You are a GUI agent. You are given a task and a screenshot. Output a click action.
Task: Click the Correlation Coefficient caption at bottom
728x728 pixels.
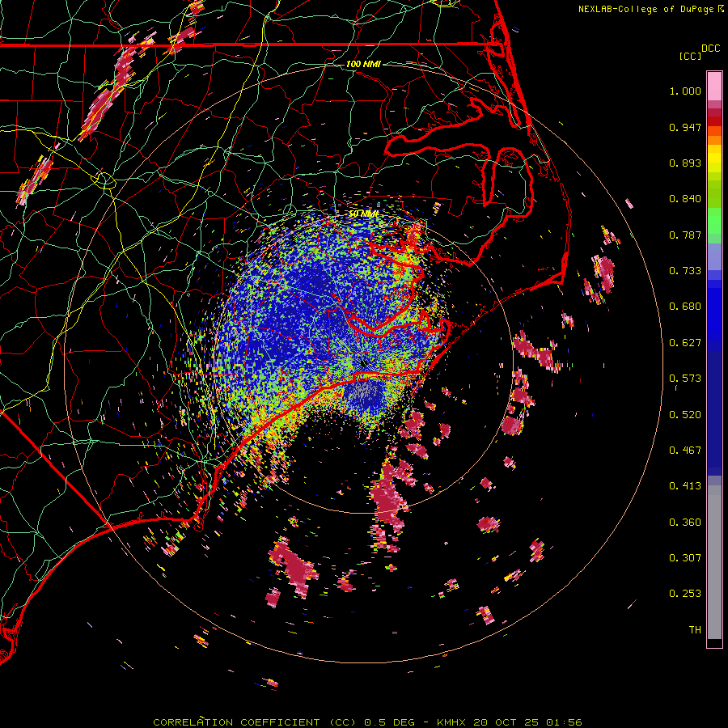tap(367, 722)
